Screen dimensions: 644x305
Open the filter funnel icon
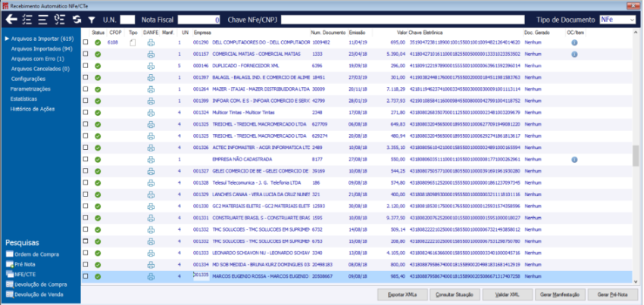tap(92, 20)
